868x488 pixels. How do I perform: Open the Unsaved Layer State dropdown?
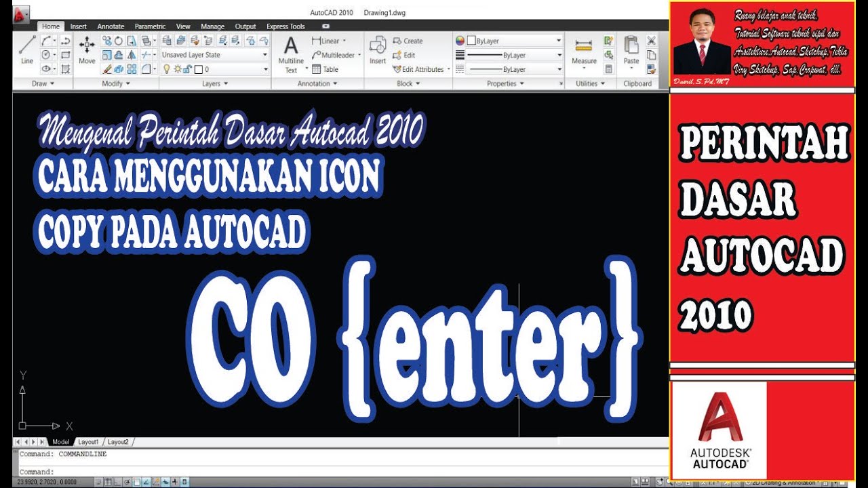pos(215,55)
